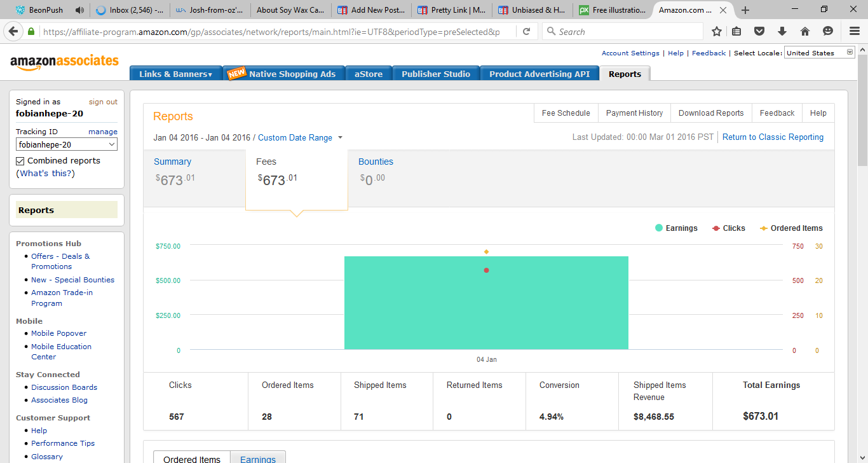Click the Custom Date Range link
868x463 pixels.
click(x=295, y=137)
